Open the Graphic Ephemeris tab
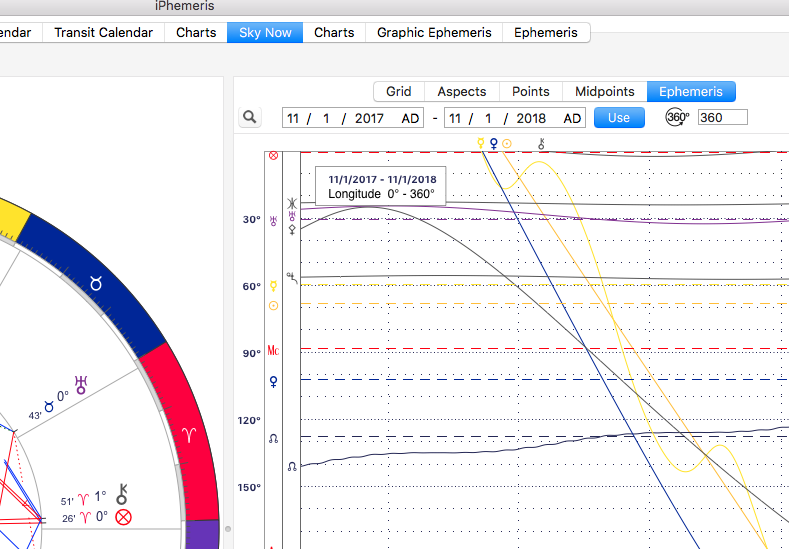 coord(434,33)
